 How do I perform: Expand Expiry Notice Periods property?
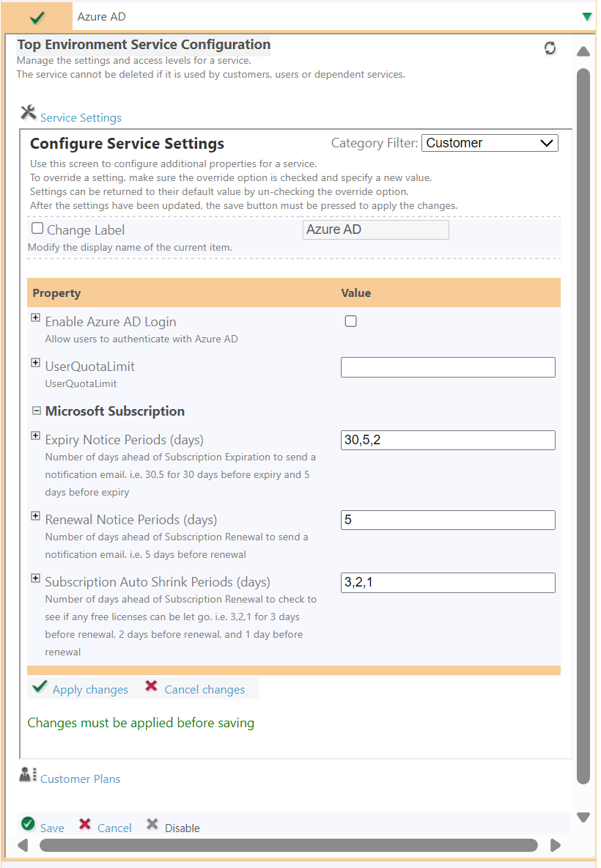[x=35, y=435]
